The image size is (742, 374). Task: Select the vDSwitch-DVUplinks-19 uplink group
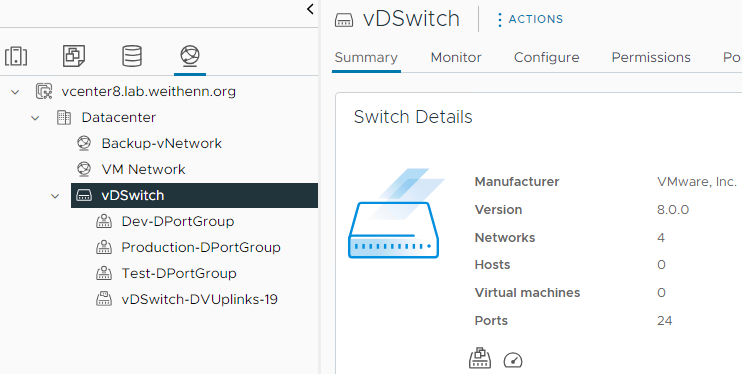click(200, 300)
